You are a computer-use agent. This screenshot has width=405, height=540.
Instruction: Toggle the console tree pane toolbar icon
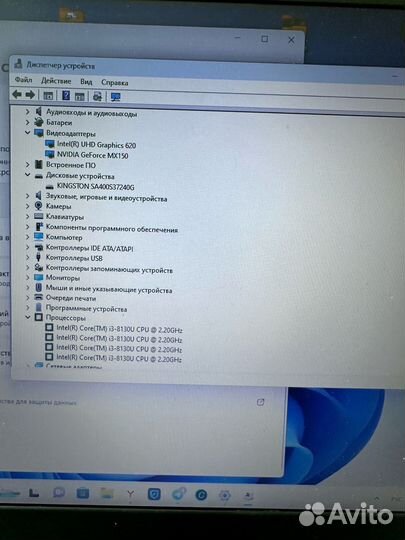(48, 96)
